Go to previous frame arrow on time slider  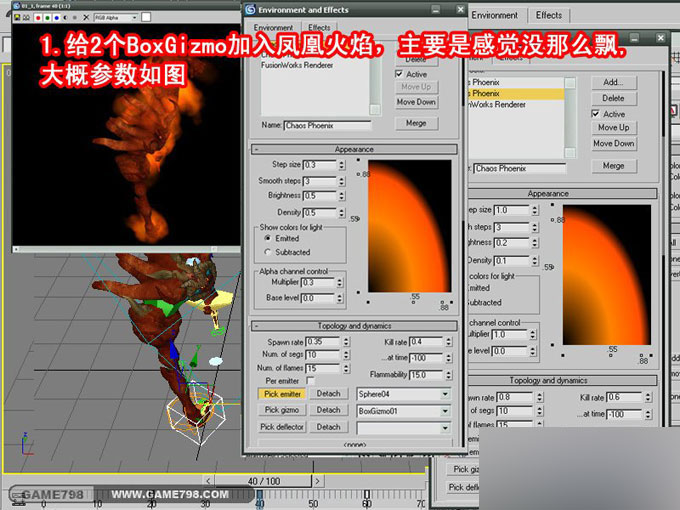[x=209, y=481]
